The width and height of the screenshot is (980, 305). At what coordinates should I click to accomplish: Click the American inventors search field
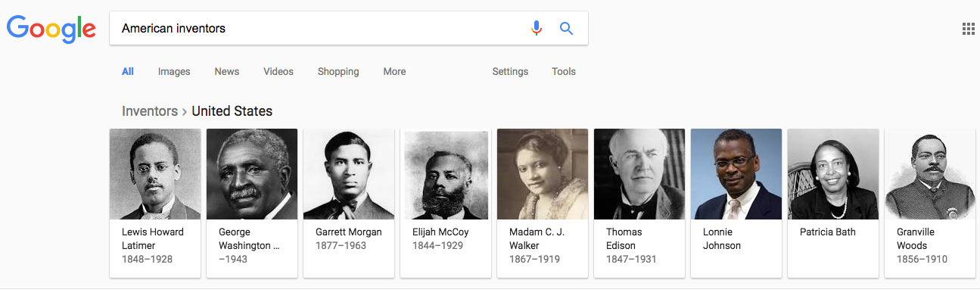318,29
